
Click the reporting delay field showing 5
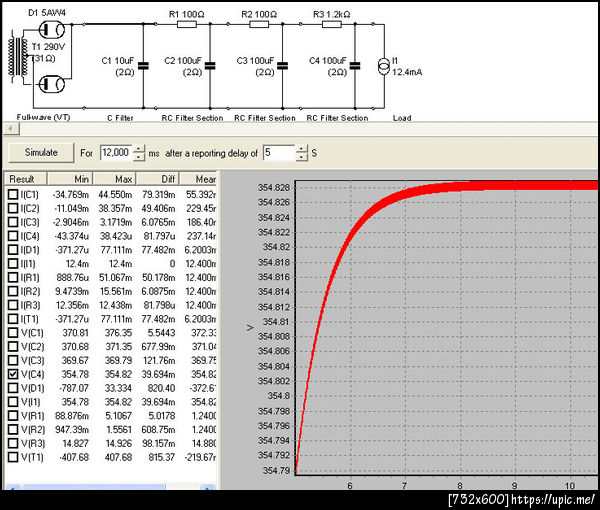pyautogui.click(x=279, y=153)
